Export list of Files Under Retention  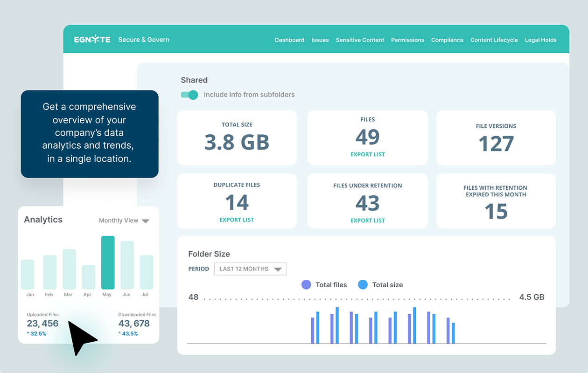tap(368, 221)
